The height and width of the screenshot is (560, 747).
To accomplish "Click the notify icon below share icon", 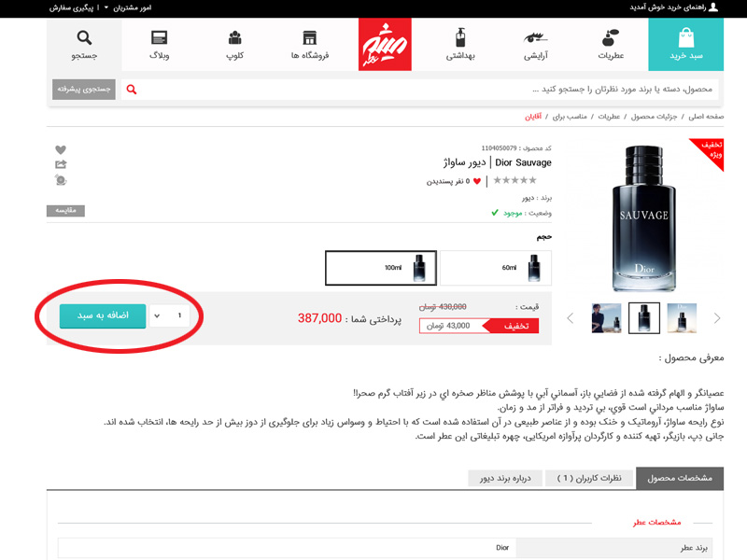I will 61,180.
